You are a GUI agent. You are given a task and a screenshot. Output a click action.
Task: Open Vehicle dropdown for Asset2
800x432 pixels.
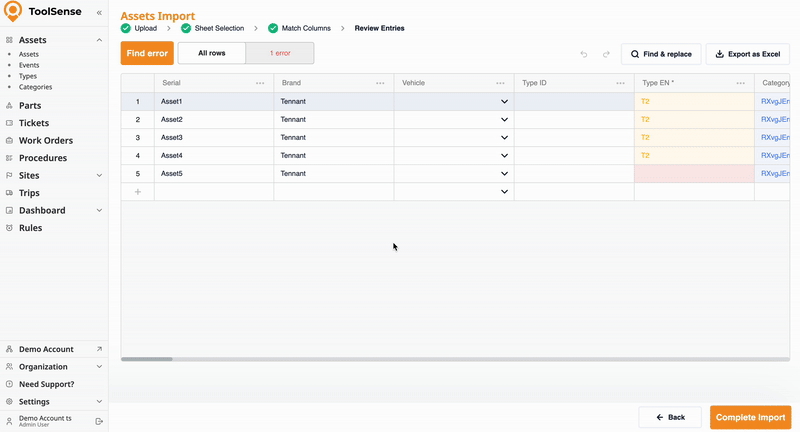coord(504,119)
